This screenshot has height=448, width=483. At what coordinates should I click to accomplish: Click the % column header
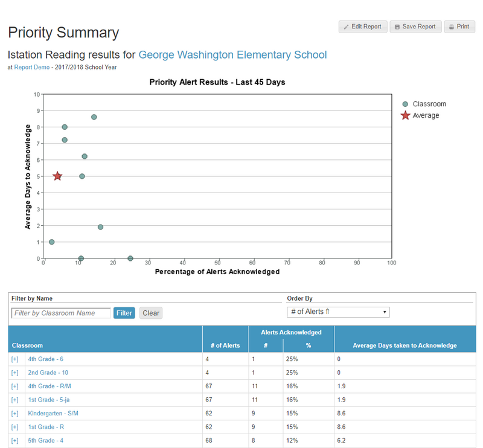point(309,346)
